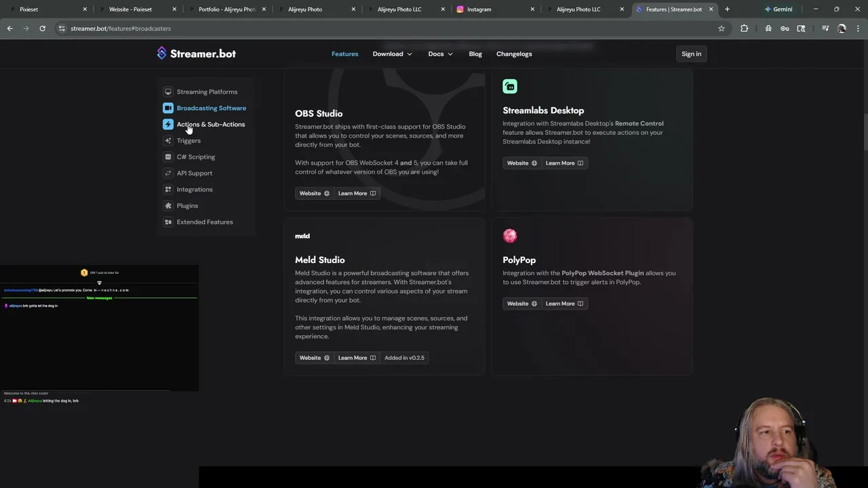This screenshot has height=488, width=868.
Task: Click the Plugins puzzle icon
Action: (x=168, y=205)
